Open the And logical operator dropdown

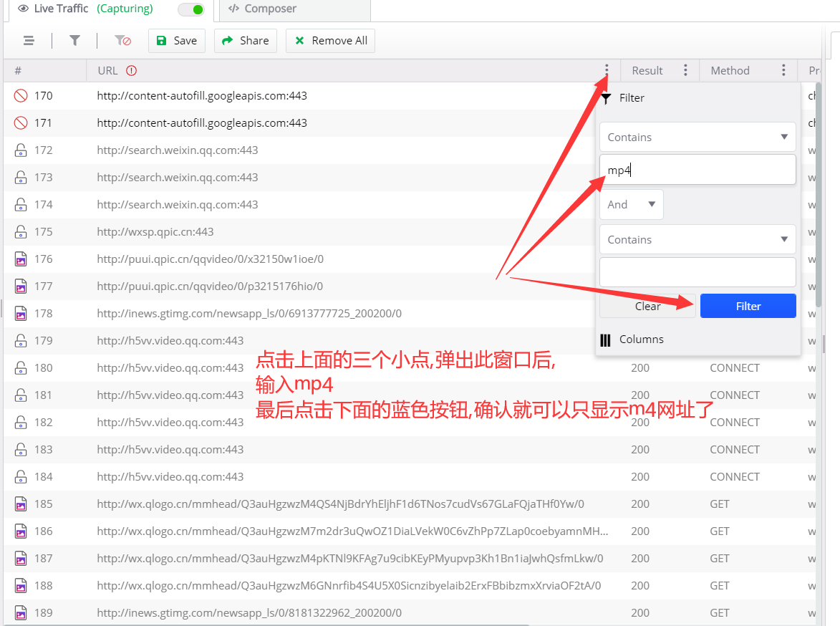pos(631,204)
